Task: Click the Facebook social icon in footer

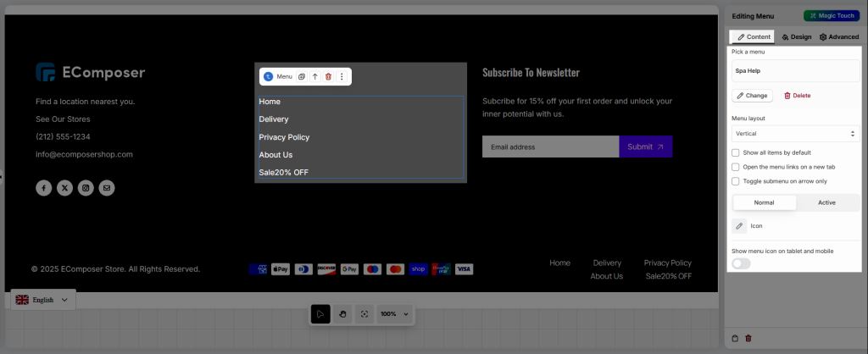Action: click(x=44, y=188)
